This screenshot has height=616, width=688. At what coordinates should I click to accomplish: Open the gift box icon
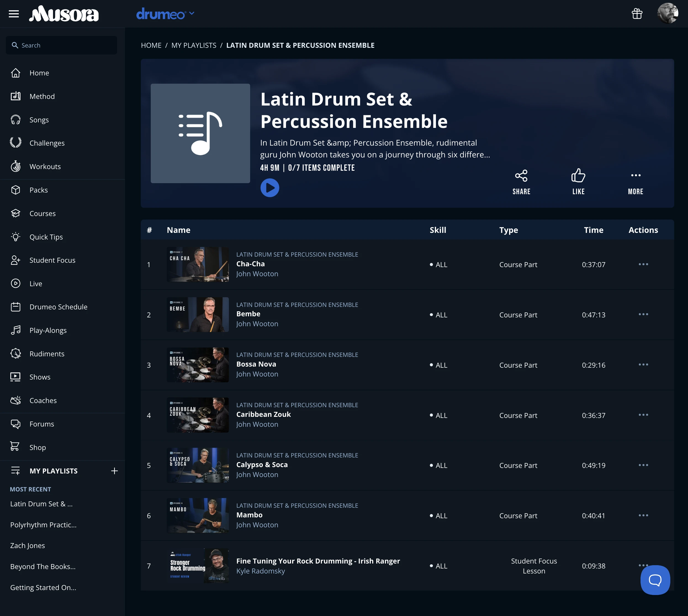(637, 14)
